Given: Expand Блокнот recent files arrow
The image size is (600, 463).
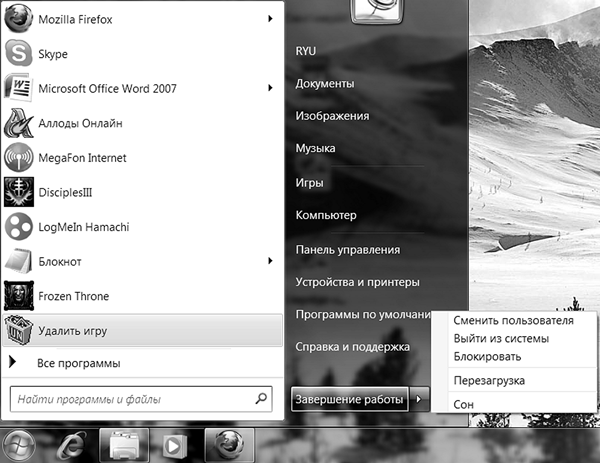Looking at the screenshot, I should pos(271,261).
